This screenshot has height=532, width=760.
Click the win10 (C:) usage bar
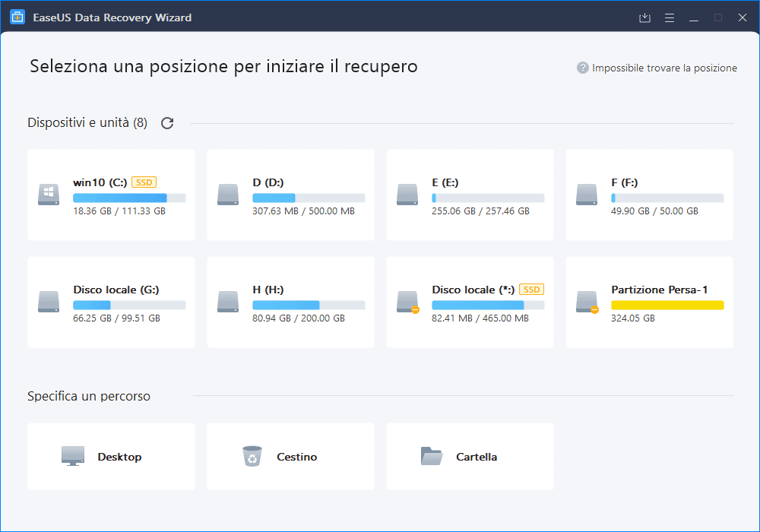tap(129, 198)
